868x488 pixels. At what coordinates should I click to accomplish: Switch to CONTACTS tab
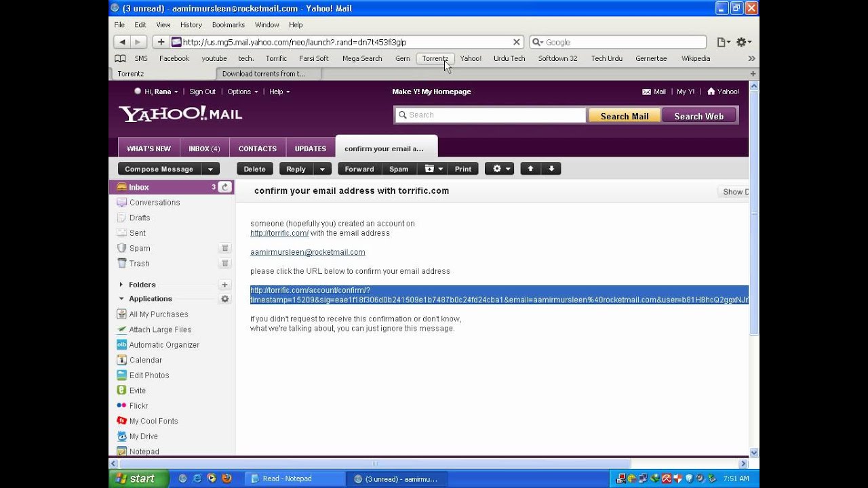pyautogui.click(x=258, y=148)
